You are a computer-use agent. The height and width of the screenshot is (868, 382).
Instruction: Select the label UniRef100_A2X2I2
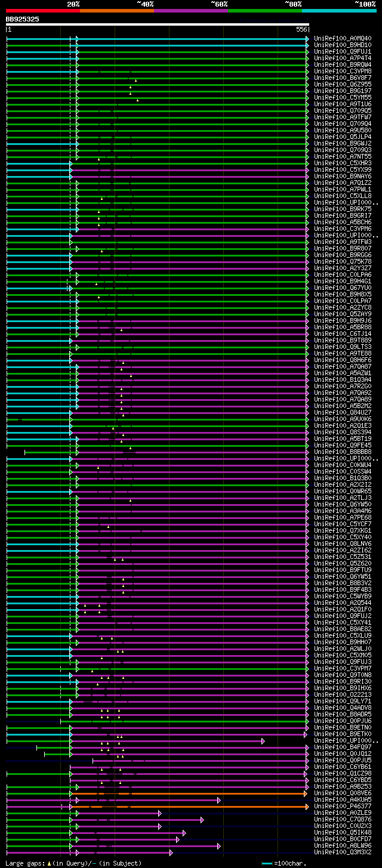coord(343,484)
